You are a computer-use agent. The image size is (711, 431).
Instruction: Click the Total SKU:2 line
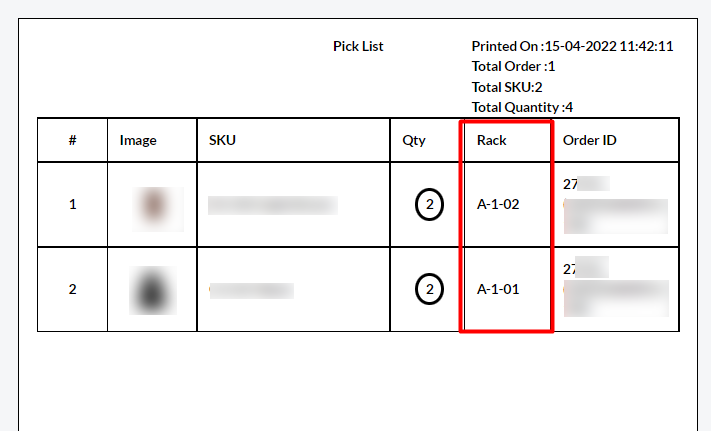click(507, 87)
